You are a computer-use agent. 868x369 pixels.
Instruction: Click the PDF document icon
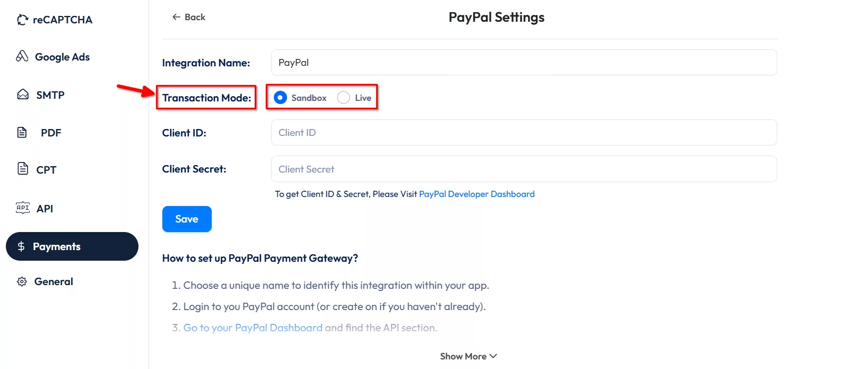click(x=22, y=132)
